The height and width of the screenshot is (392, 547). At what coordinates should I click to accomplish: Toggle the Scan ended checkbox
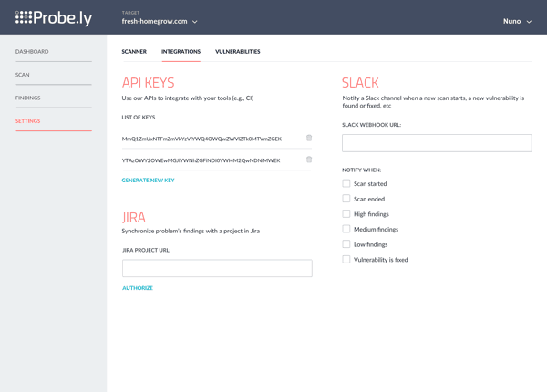[346, 199]
